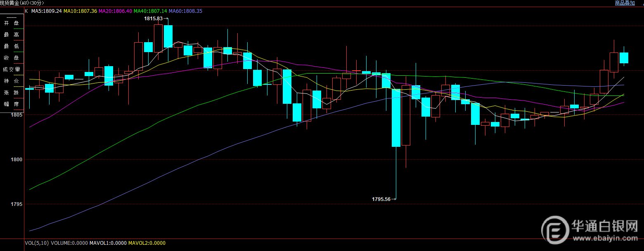Click the 现货黄金(AU)<30分> chart title
Screen dimensions: 644x251
(x=22, y=3)
